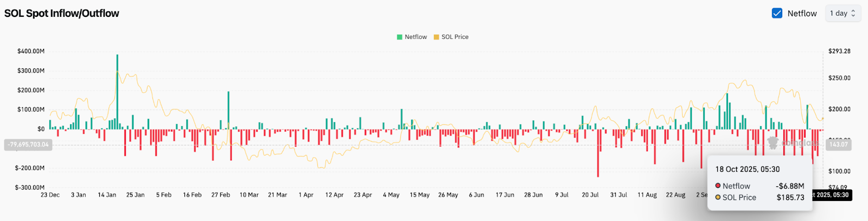Hide the SOL Price series via legend label
This screenshot has width=868, height=221.
pyautogui.click(x=455, y=37)
